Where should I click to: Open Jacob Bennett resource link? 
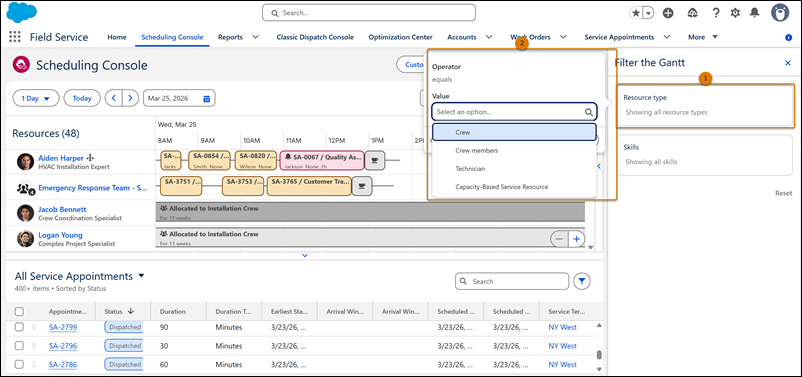pos(62,209)
